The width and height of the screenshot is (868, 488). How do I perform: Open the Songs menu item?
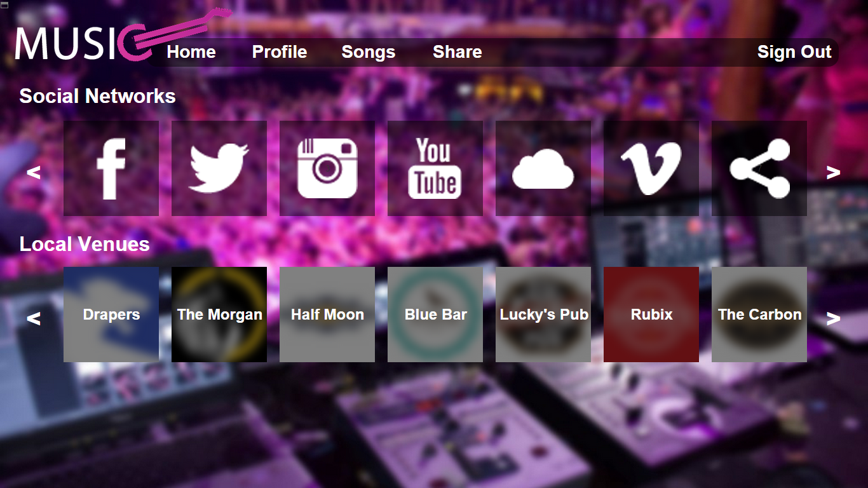coord(369,52)
